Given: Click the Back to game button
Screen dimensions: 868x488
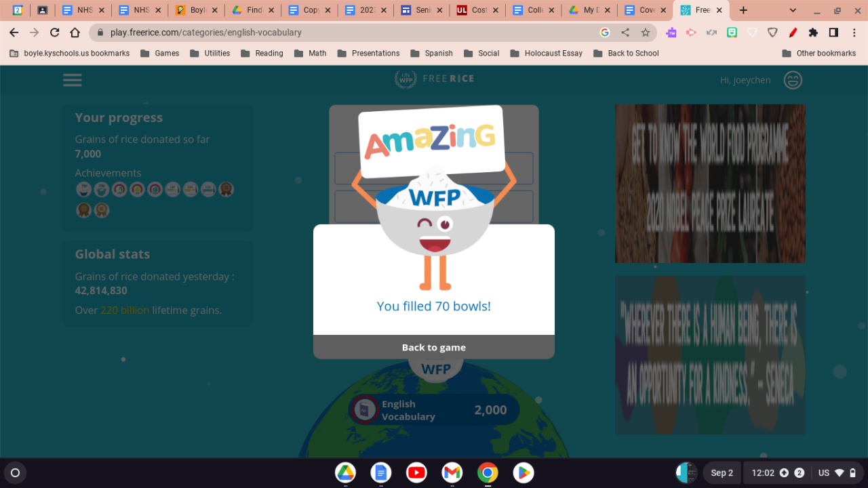Looking at the screenshot, I should click(434, 347).
